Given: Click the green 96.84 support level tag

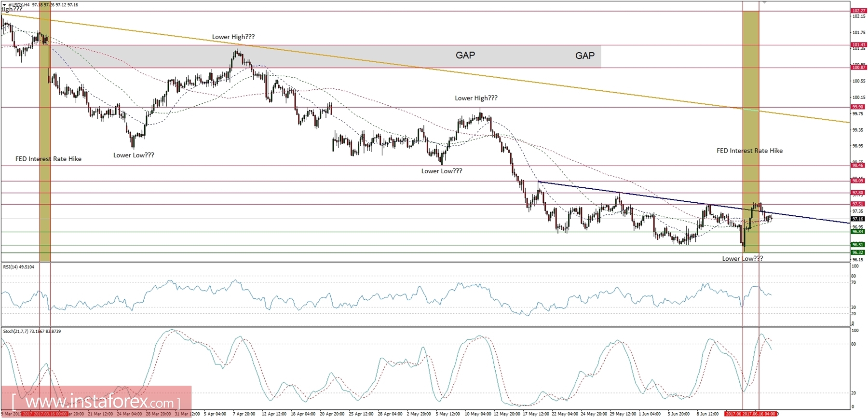Looking at the screenshot, I should 858,232.
